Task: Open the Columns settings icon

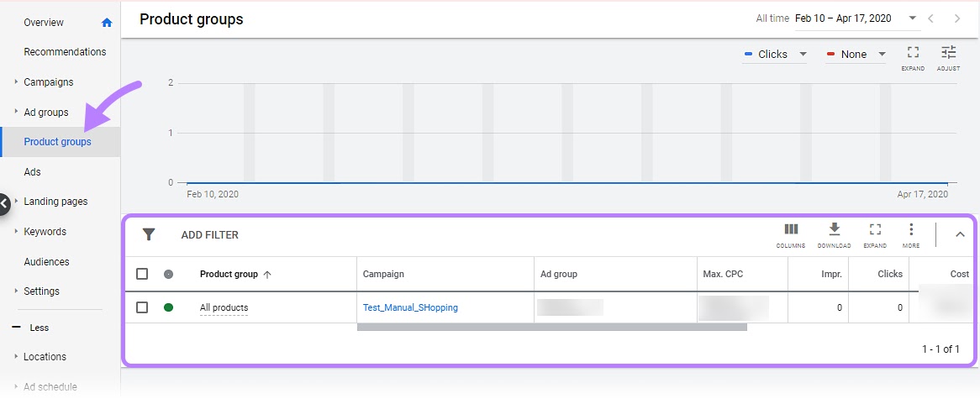Action: point(790,233)
